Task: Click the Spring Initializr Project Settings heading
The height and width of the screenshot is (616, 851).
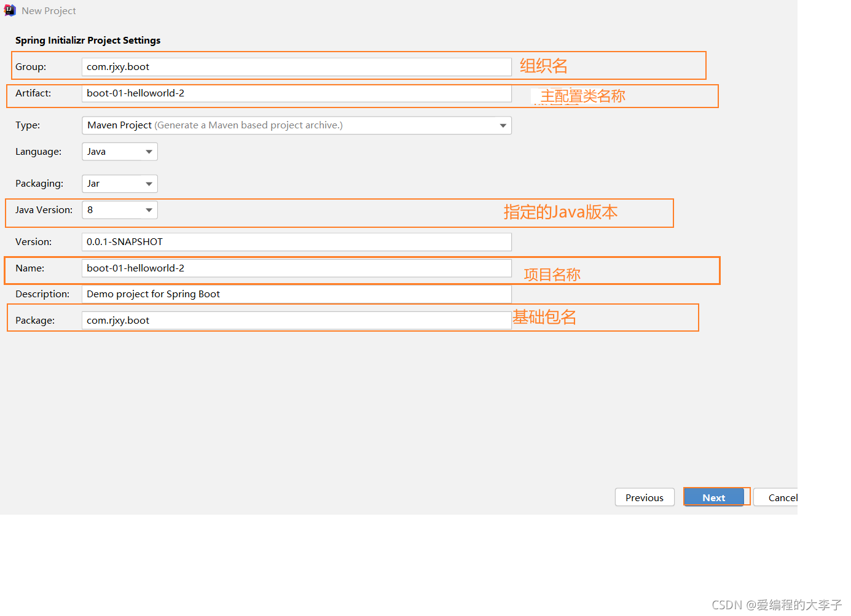Action: point(88,41)
